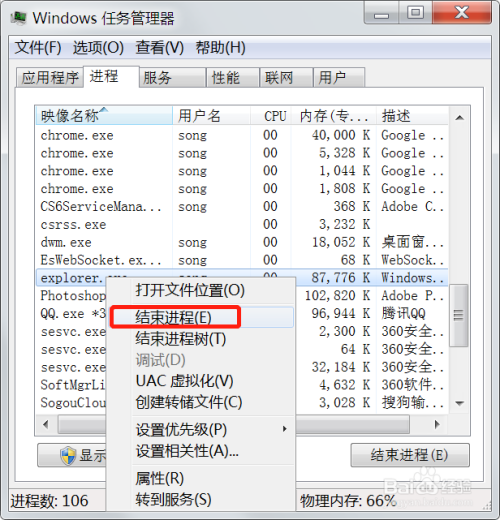Click the 102,820 K memory value

coord(337,296)
